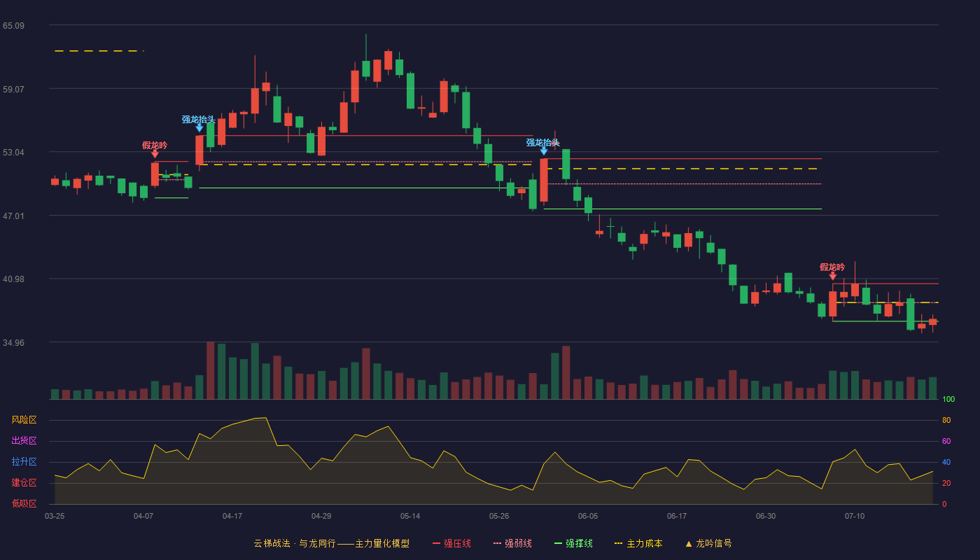Screen dimensions: 980x560
Task: Select the 04-29 date label
Action: pyautogui.click(x=321, y=516)
